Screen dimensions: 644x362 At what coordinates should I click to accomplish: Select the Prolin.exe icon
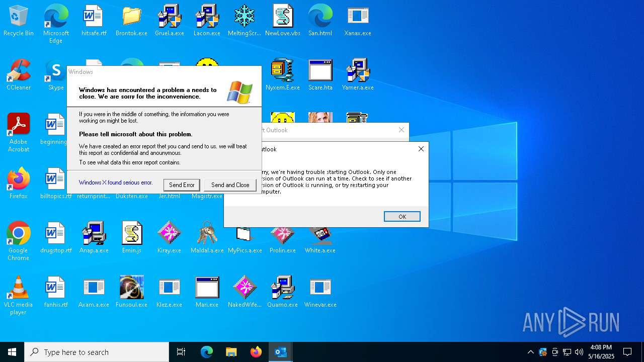click(x=282, y=238)
